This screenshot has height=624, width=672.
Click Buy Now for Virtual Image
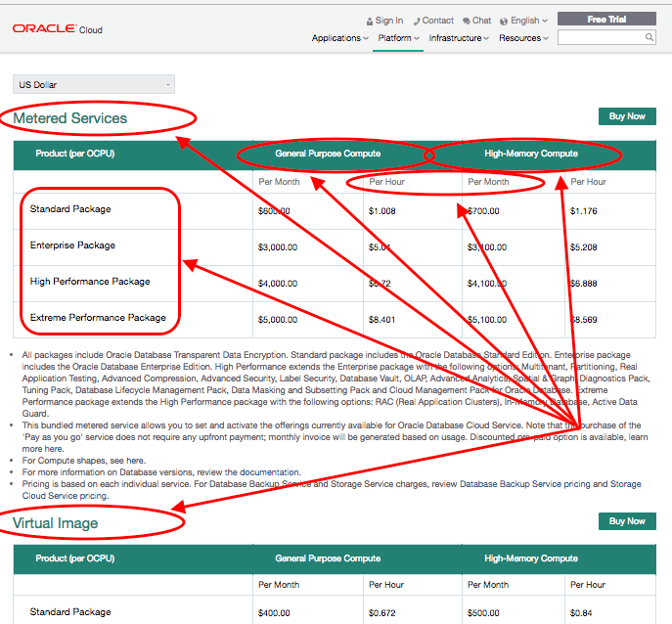pos(627,521)
